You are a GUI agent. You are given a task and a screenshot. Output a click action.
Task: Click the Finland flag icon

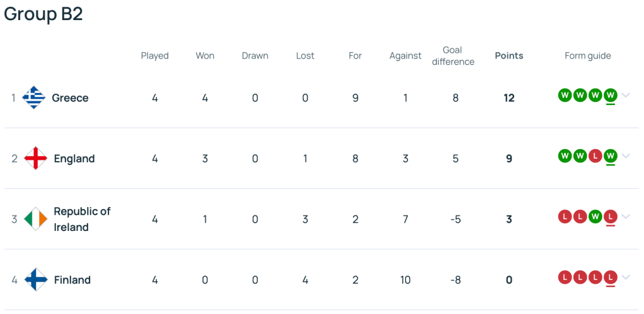click(x=36, y=279)
